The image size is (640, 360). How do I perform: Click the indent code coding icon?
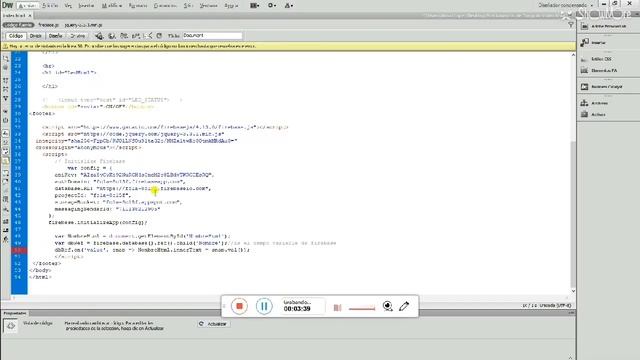coord(6,221)
